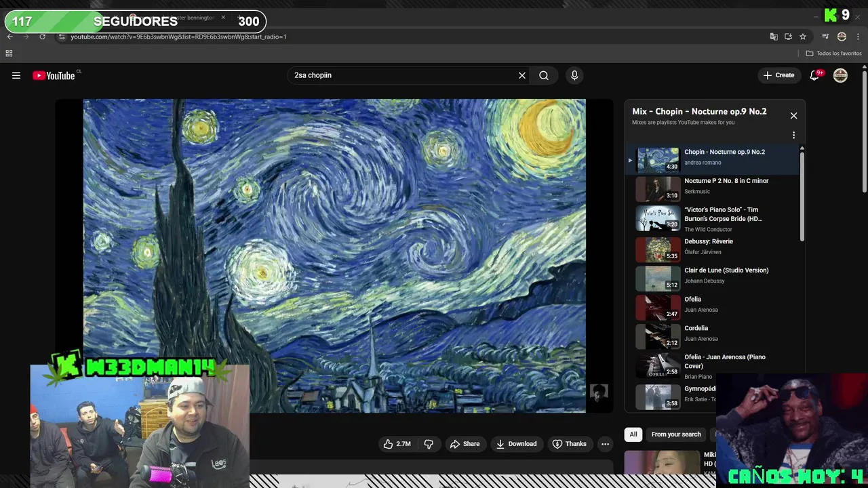Open the install app icon in address bar
This screenshot has height=488, width=868.
(788, 37)
